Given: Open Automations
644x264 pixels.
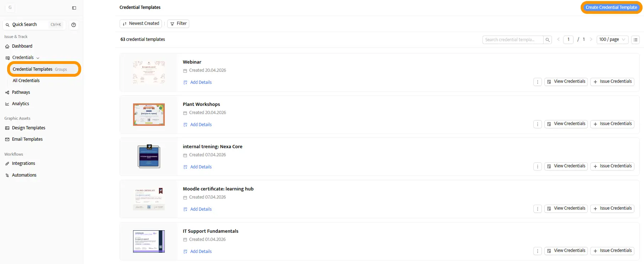Looking at the screenshot, I should (x=24, y=175).
